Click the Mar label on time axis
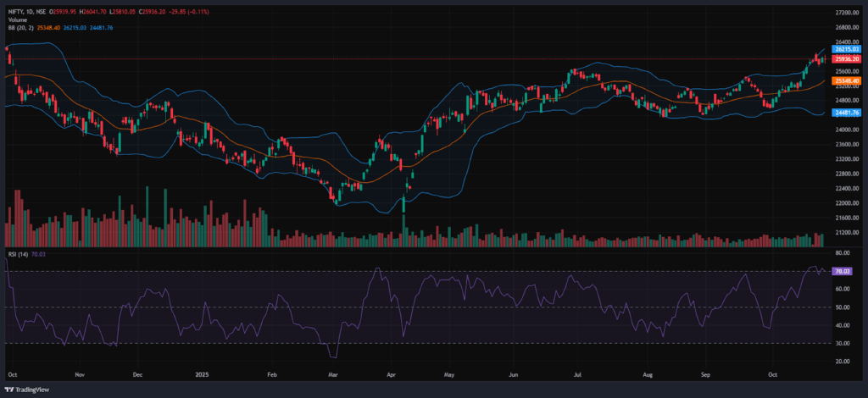This screenshot has width=868, height=398. (x=333, y=373)
